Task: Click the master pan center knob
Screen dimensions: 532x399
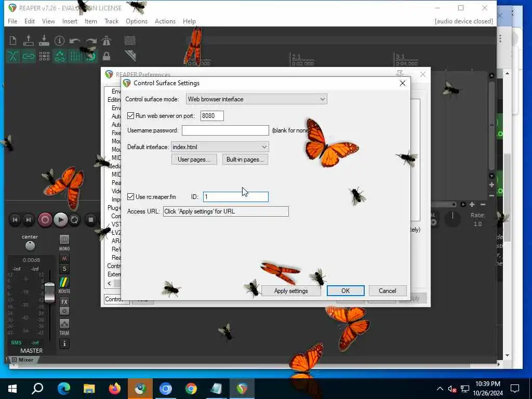Action: [x=30, y=246]
